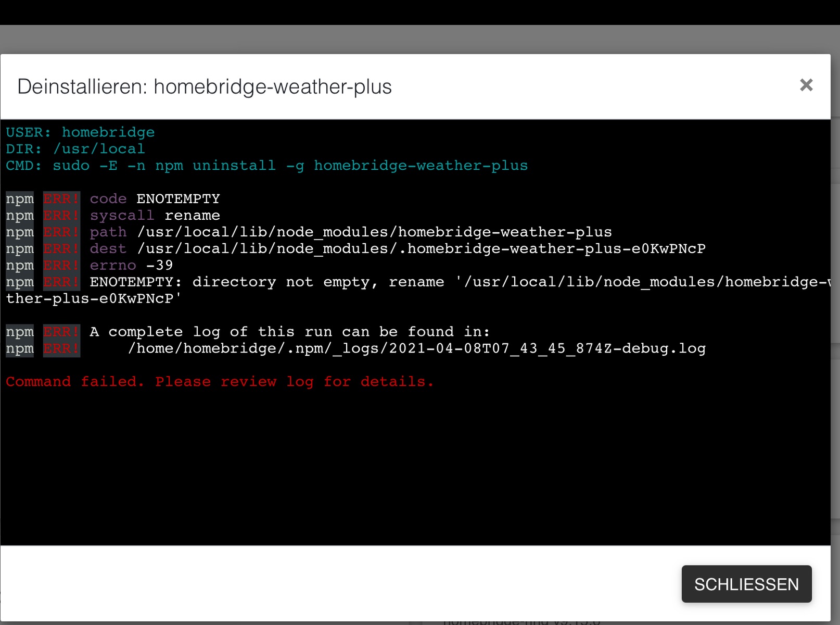The image size is (840, 625).
Task: Click the 'USER: homebridge' terminal line
Action: click(80, 132)
